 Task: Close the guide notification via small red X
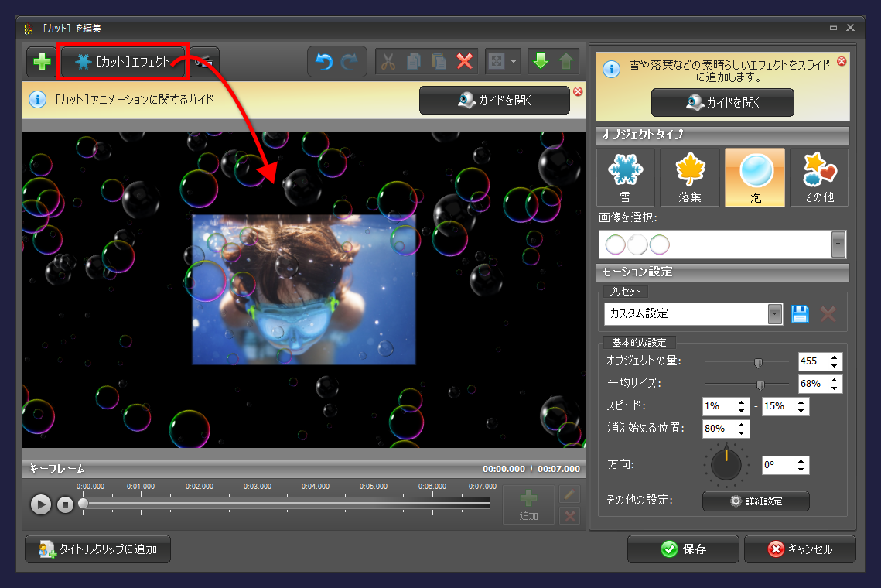[x=578, y=91]
